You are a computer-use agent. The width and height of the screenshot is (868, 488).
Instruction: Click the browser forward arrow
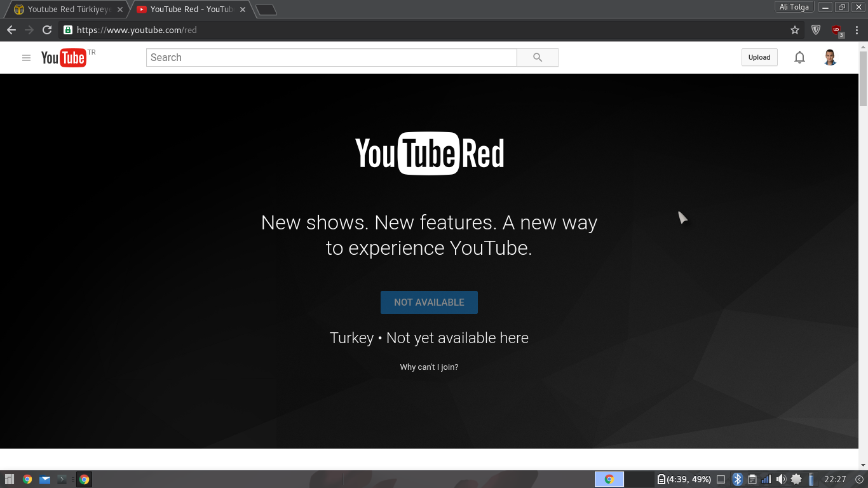29,30
